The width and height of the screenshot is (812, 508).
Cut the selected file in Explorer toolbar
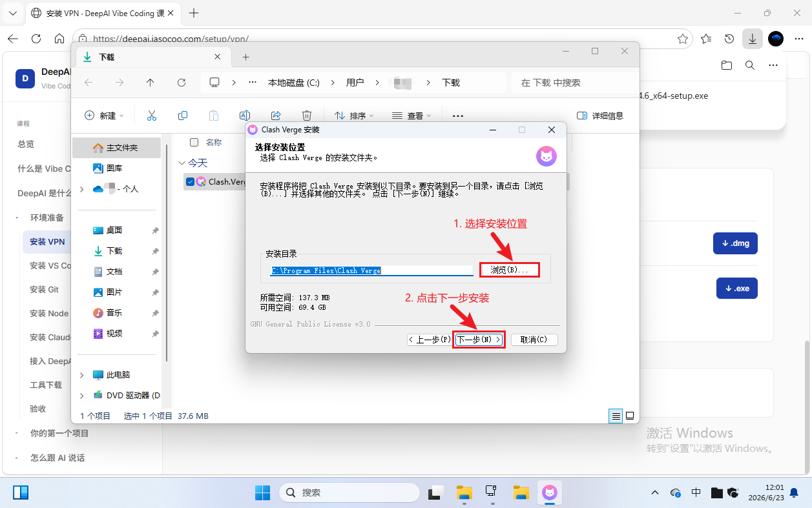tap(152, 116)
